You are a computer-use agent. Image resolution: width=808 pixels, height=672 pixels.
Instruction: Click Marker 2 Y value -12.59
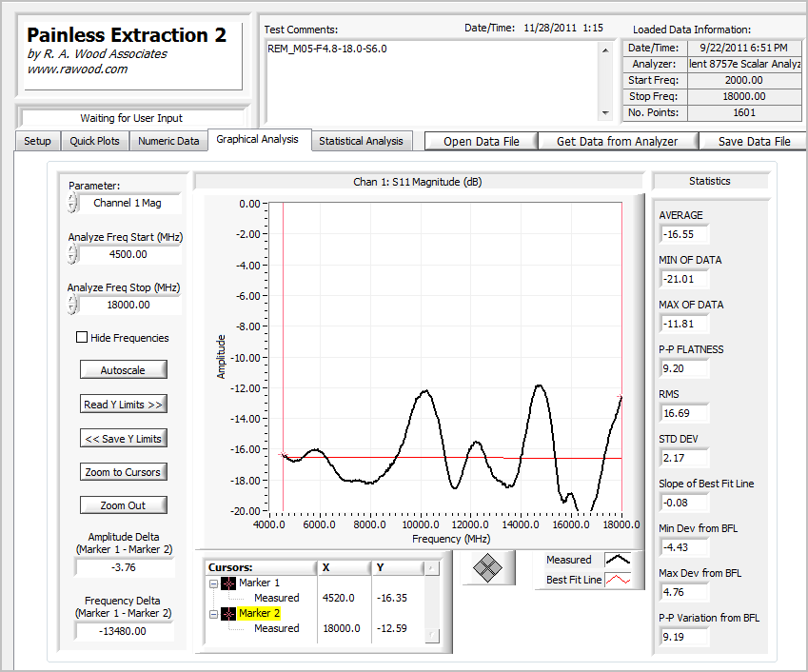392,628
